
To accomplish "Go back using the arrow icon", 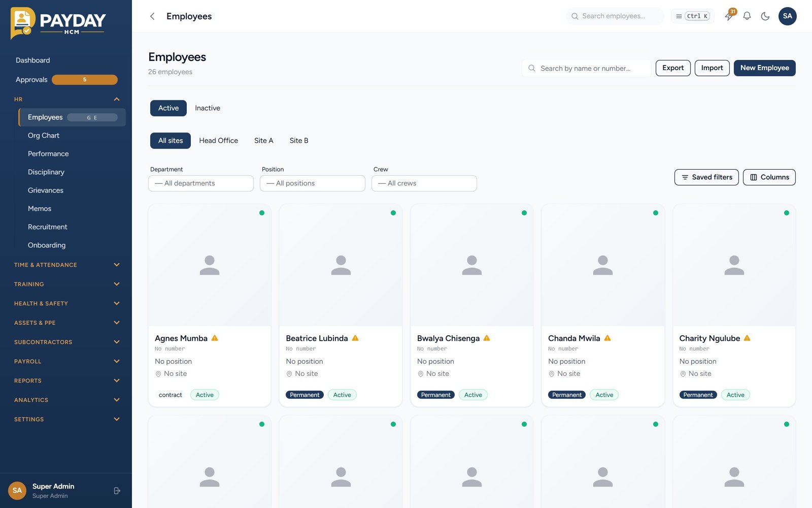I will (152, 16).
